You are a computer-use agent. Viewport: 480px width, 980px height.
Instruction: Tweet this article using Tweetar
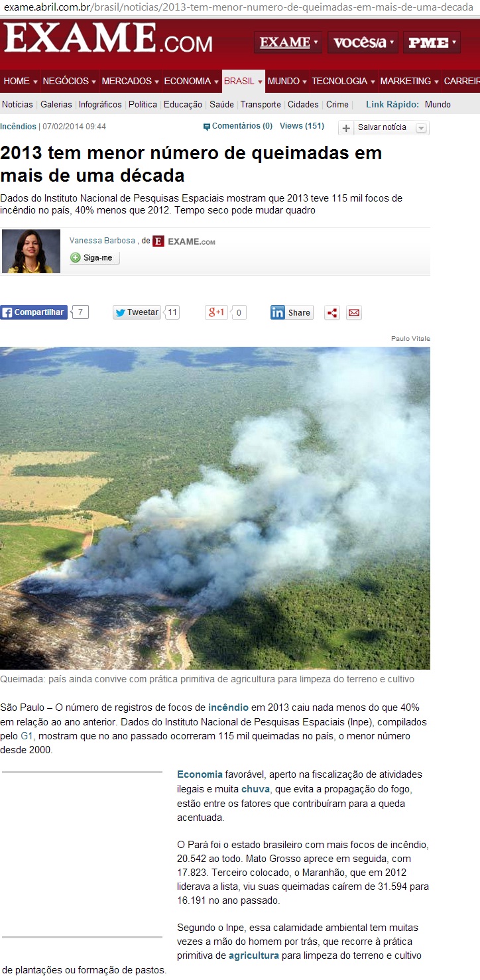(x=137, y=312)
